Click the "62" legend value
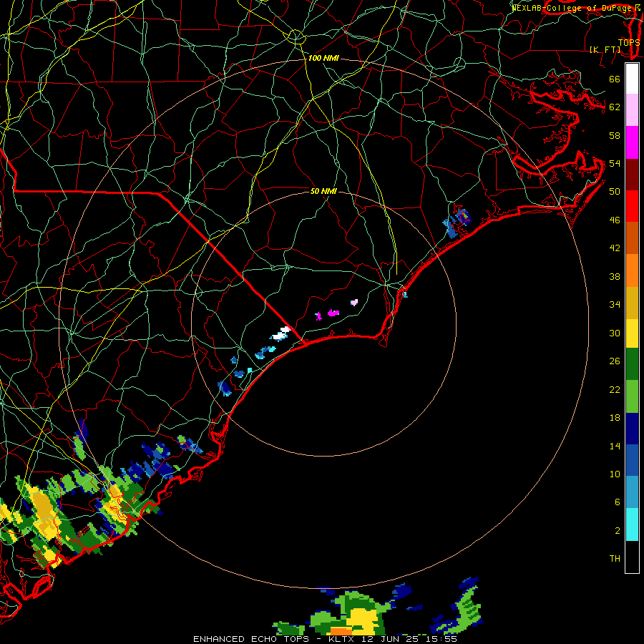The height and width of the screenshot is (644, 644). point(615,107)
